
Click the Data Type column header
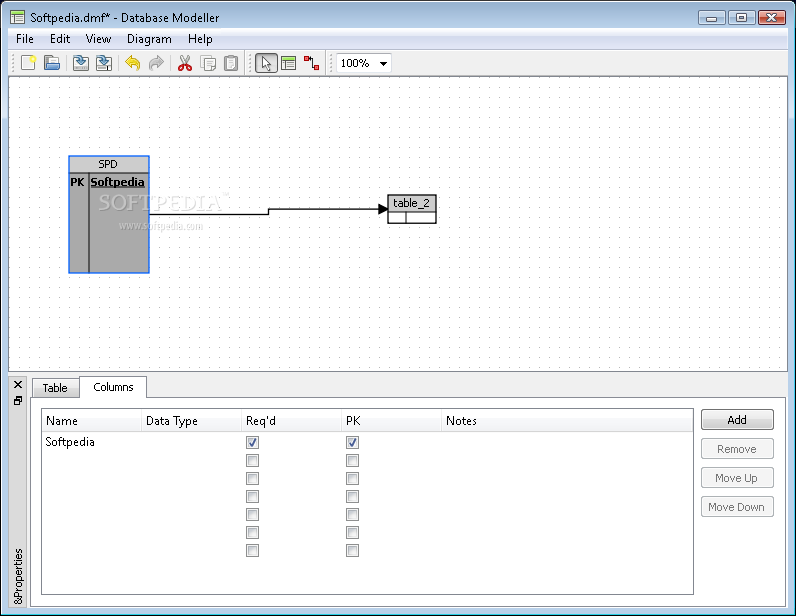tap(191, 421)
